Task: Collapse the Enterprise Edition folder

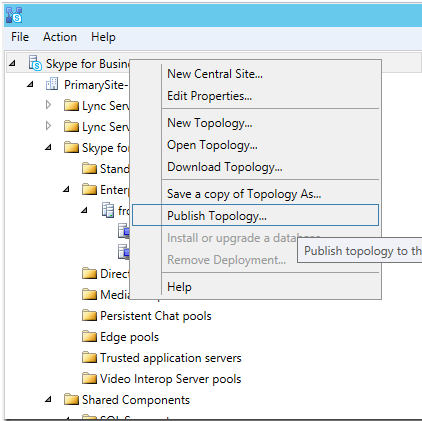Action: click(66, 189)
